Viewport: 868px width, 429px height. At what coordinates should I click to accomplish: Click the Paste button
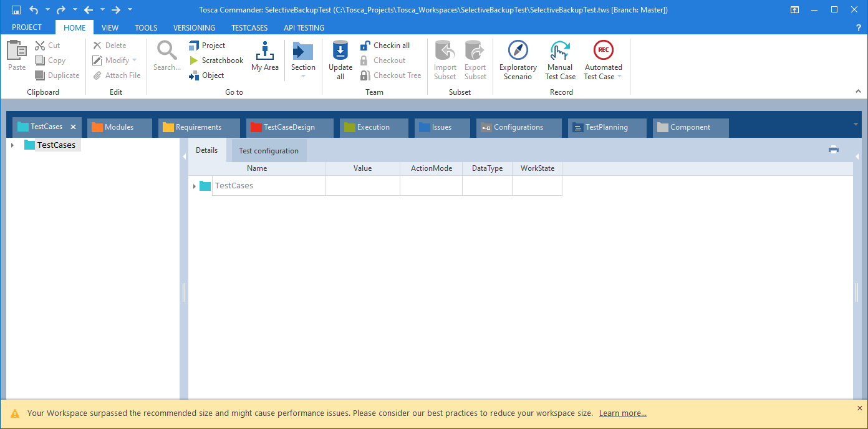pos(17,56)
